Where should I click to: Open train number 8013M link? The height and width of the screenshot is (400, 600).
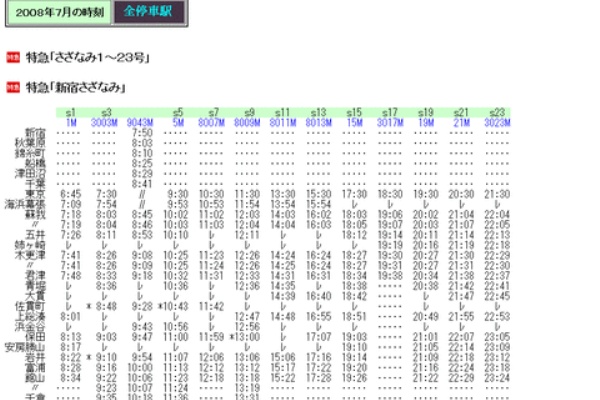pyautogui.click(x=318, y=122)
